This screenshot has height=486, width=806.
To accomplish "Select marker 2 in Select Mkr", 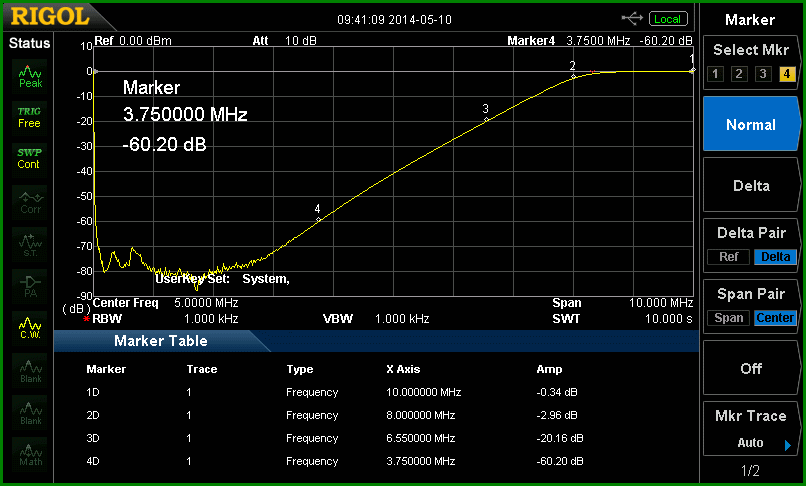I will [739, 74].
